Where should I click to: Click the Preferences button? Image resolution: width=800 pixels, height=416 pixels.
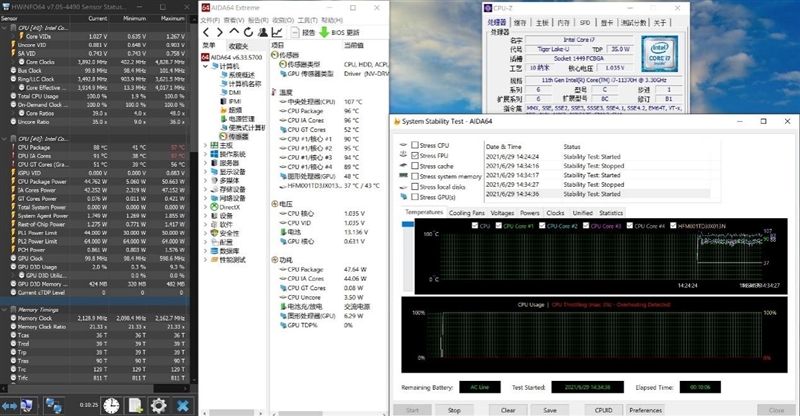click(x=644, y=409)
